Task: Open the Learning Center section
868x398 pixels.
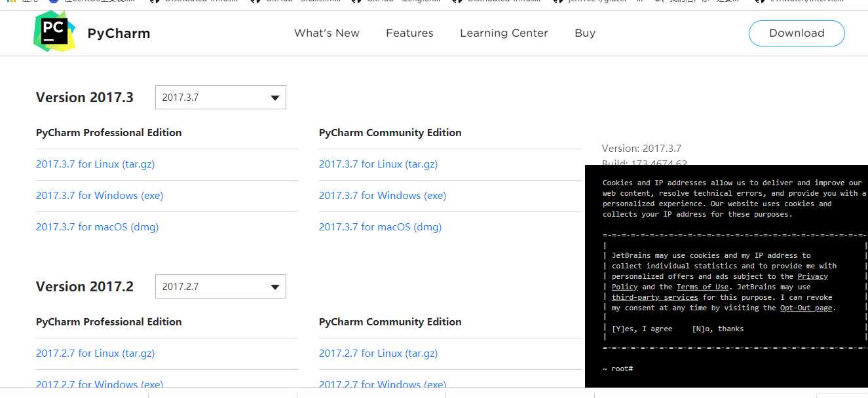Action: [504, 33]
